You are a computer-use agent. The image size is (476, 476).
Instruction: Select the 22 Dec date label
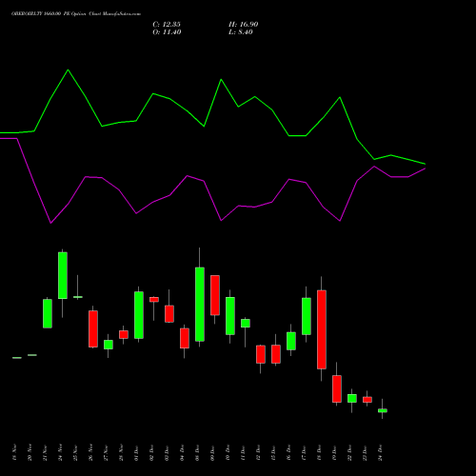[349, 452]
